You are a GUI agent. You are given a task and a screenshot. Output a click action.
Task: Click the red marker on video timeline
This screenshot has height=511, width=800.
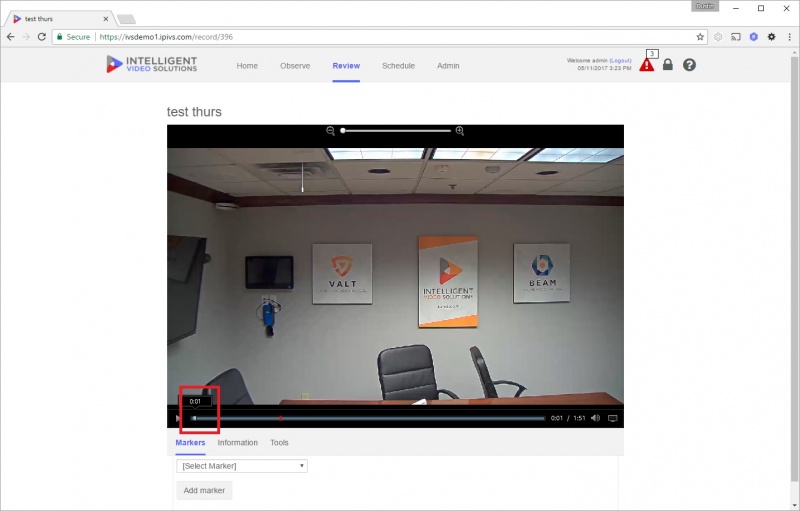point(280,418)
